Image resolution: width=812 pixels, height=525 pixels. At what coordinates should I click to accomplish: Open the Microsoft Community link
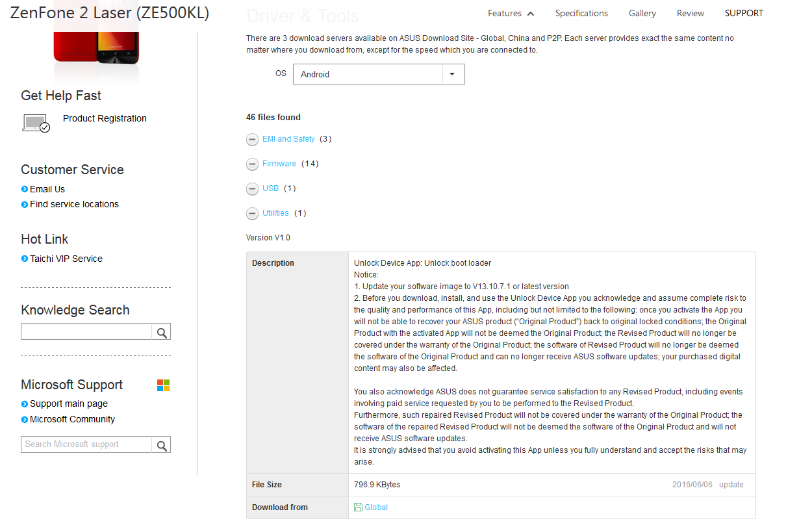(x=72, y=419)
